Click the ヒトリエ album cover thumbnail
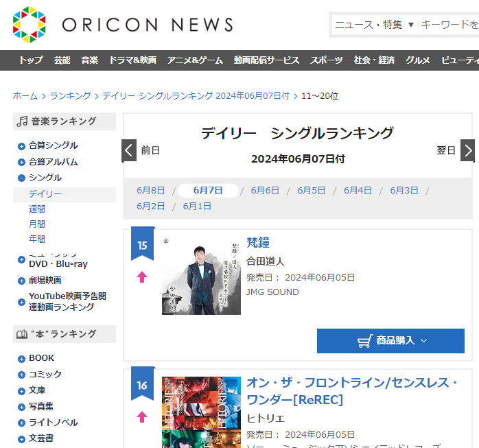479x448 pixels. (x=201, y=412)
